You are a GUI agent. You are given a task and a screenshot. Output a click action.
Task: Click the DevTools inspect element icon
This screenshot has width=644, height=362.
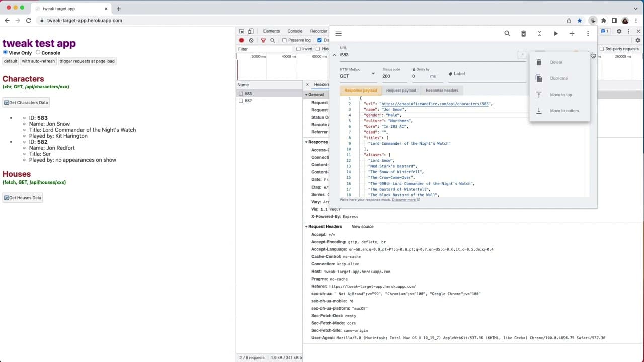[242, 31]
